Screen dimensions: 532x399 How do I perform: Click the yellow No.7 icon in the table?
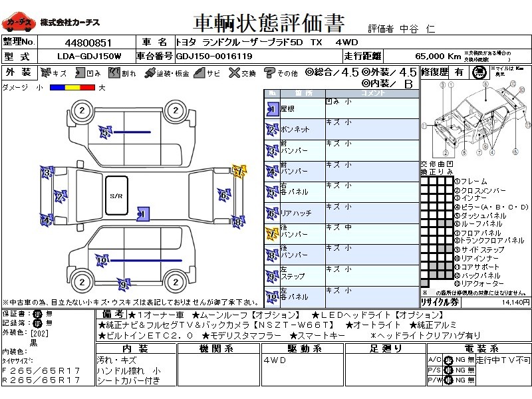tap(272, 234)
